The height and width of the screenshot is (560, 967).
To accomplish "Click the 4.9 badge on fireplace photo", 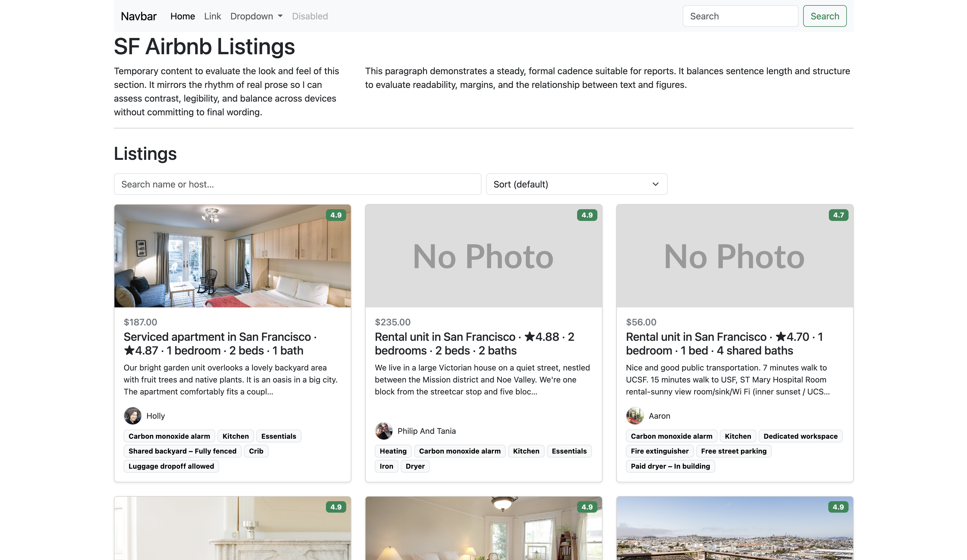I will coord(336,507).
